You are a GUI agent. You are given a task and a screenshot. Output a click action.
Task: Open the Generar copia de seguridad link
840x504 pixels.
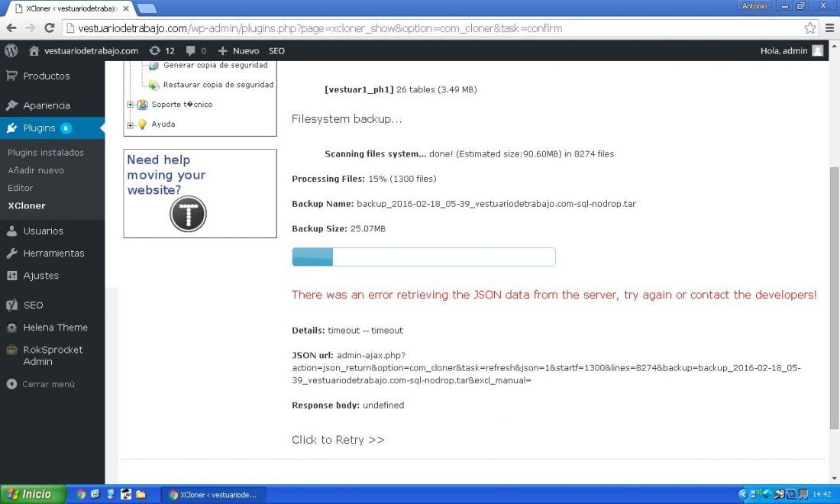[215, 65]
